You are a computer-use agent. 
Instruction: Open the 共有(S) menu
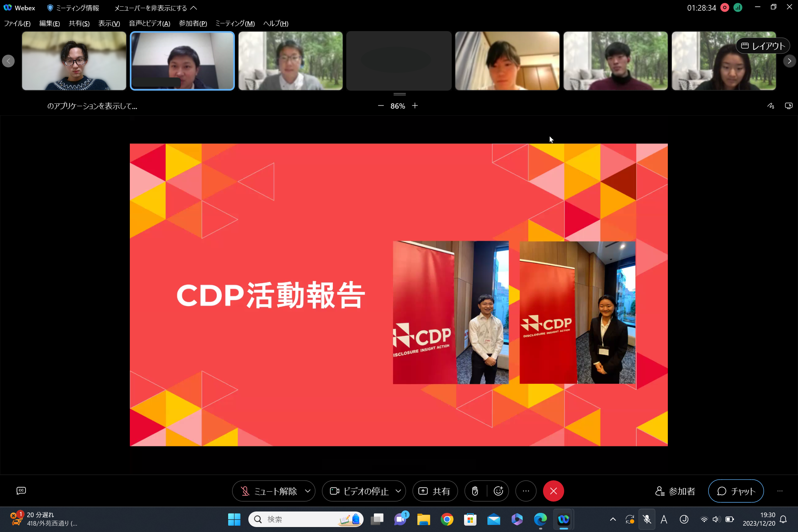click(x=79, y=23)
